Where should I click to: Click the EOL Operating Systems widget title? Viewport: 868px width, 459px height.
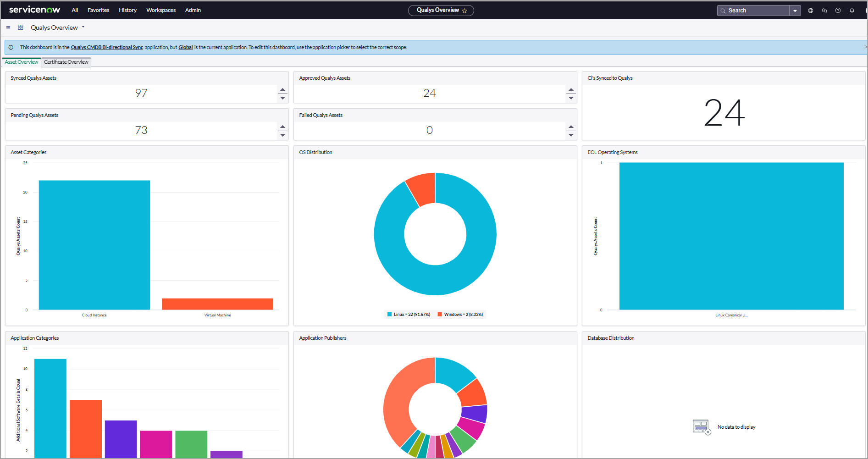[613, 152]
